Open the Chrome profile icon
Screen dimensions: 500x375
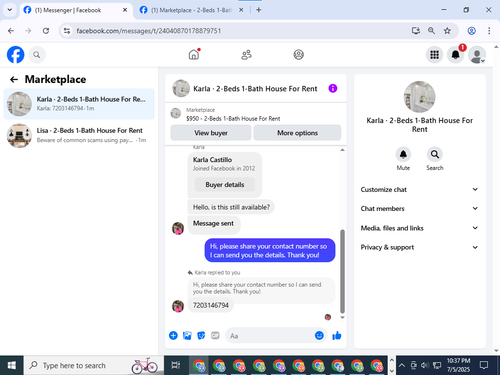[471, 31]
